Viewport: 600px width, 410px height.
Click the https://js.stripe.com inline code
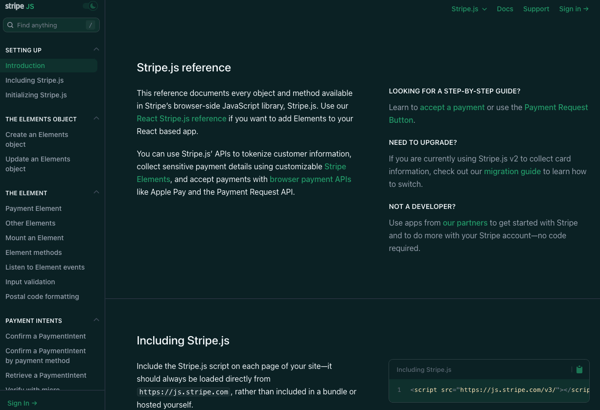pyautogui.click(x=184, y=392)
